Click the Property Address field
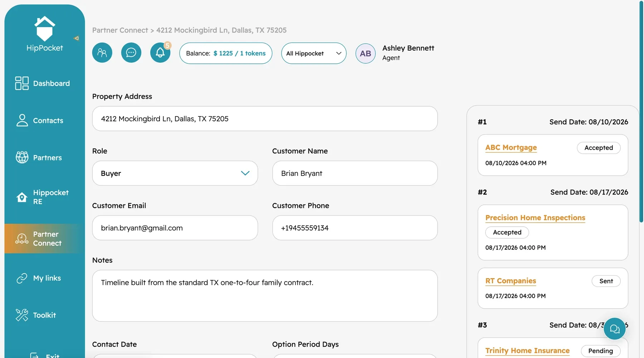644x358 pixels. 265,118
